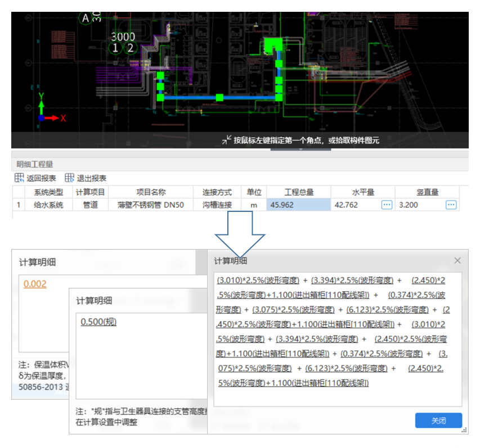Viewport: 480px width, 448px height.
Task: Select the 工程总量 cell showing 45.962
Action: click(x=298, y=205)
